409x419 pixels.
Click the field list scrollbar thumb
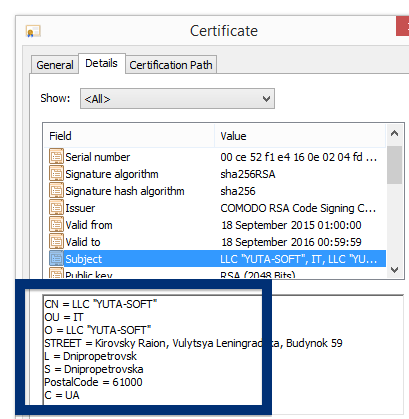395,165
